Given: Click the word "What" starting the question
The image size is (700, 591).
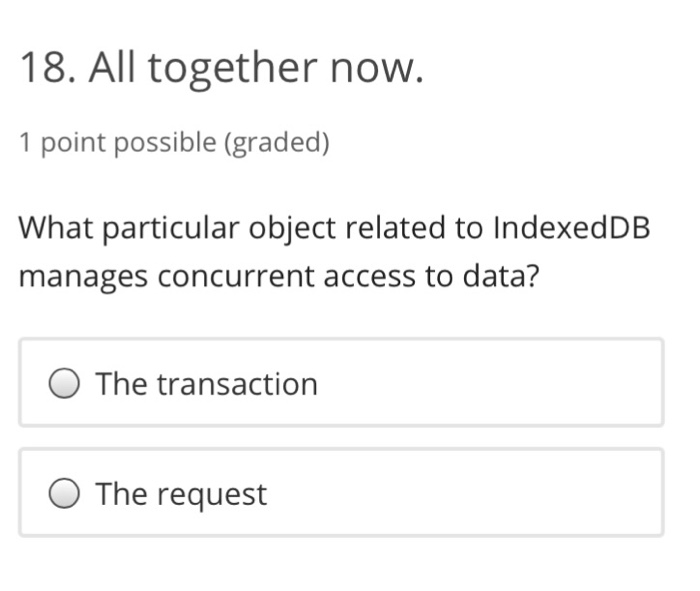Looking at the screenshot, I should coord(55,228).
